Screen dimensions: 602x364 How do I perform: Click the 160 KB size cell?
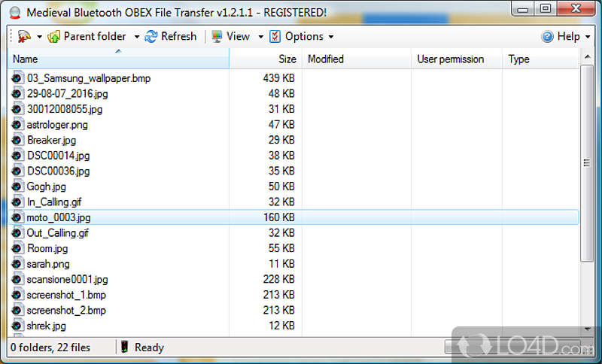click(x=278, y=217)
